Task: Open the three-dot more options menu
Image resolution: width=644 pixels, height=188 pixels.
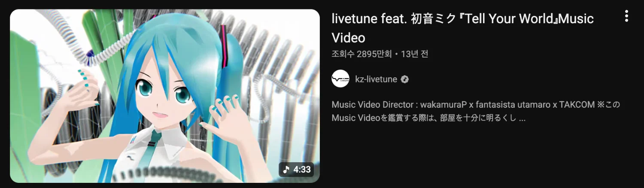Action: point(626,16)
